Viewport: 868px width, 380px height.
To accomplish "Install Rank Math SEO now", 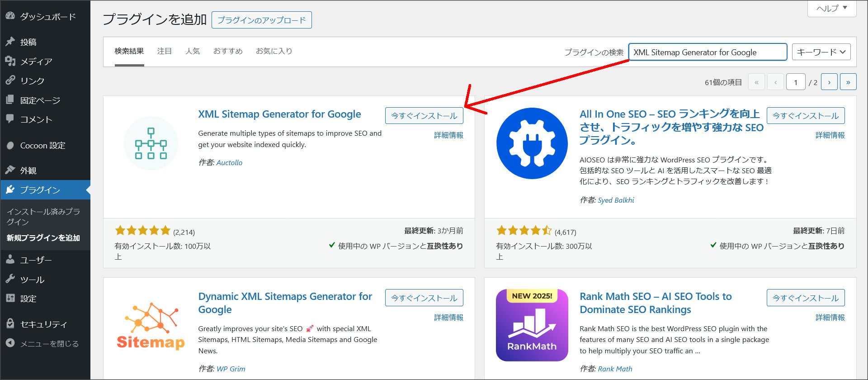I will pos(806,298).
